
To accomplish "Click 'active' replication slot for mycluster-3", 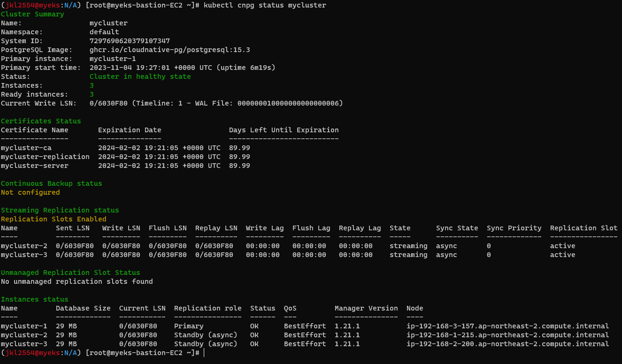I will [x=563, y=255].
